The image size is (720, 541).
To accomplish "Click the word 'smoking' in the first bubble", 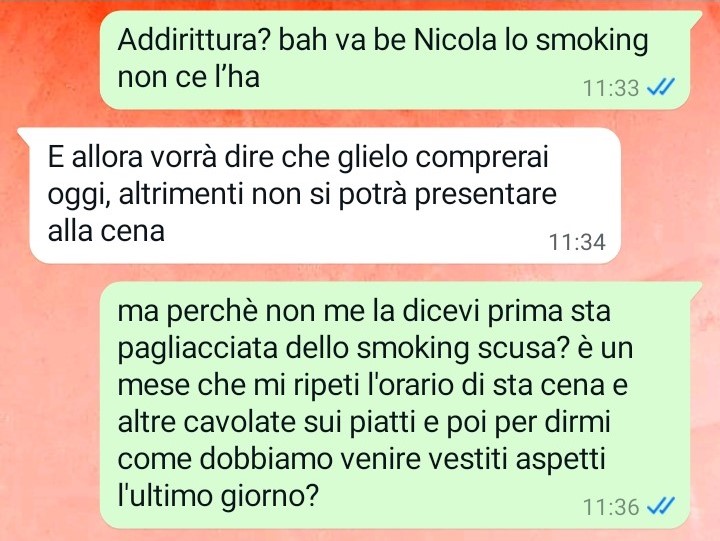I will [592, 42].
